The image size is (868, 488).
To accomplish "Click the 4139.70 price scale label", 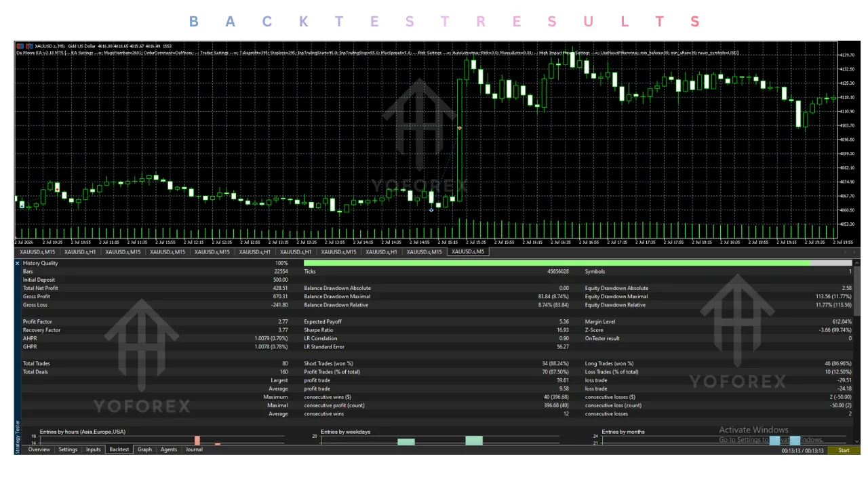I will coord(847,54).
